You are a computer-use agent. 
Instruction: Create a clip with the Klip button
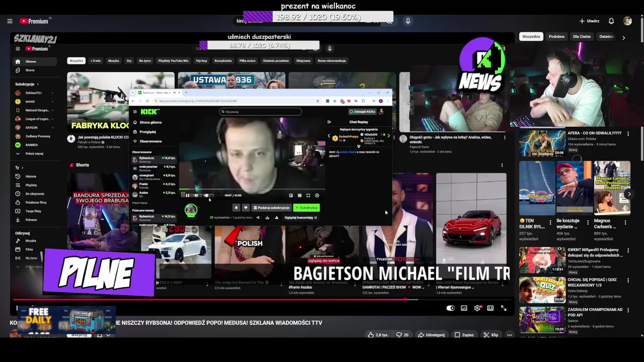click(x=491, y=335)
